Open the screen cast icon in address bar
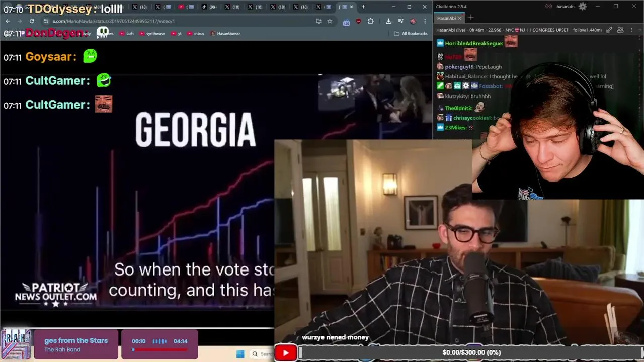The image size is (644, 362). tap(318, 21)
